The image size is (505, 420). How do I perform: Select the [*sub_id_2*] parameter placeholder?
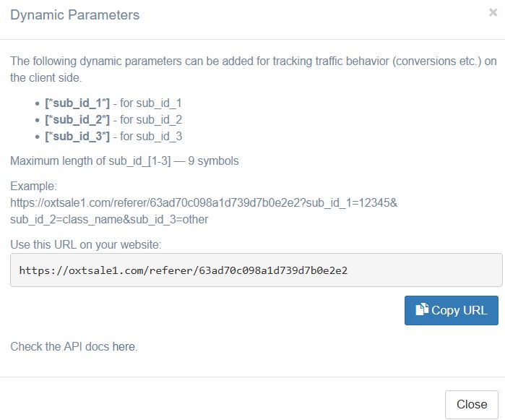pos(77,120)
